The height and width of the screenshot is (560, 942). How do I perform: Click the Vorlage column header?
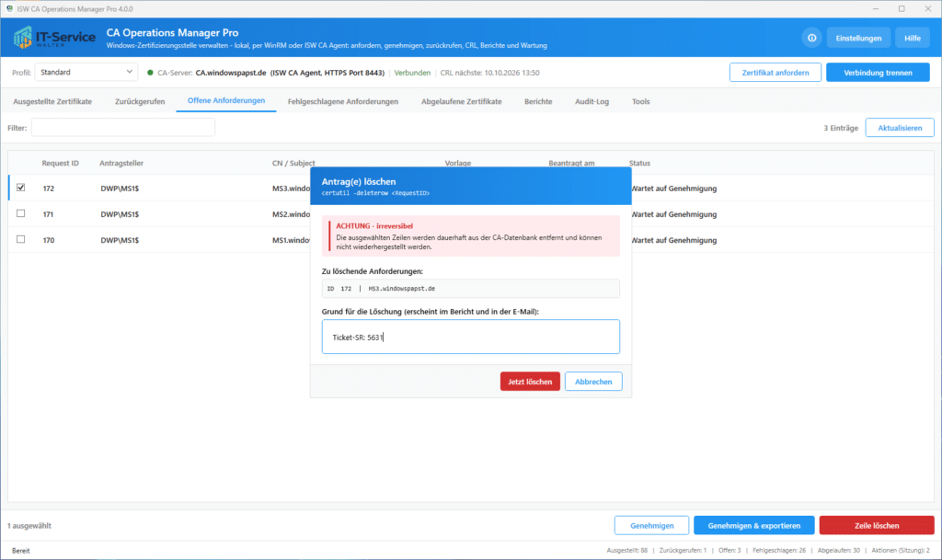(x=458, y=164)
